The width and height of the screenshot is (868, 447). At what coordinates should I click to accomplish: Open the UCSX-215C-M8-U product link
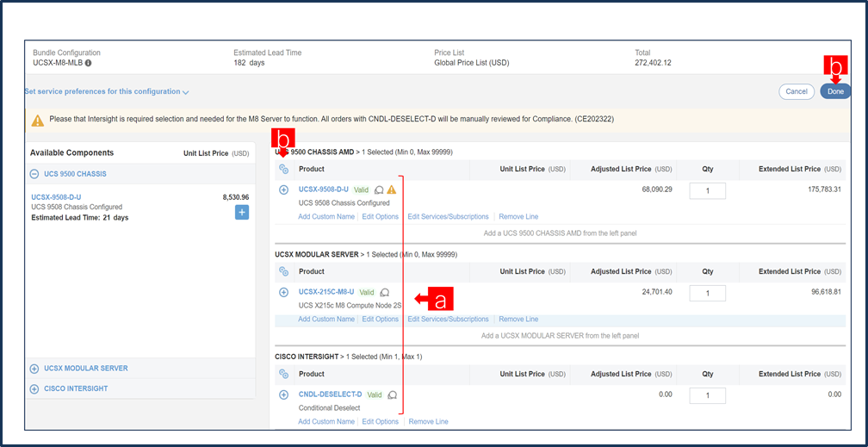[326, 291]
